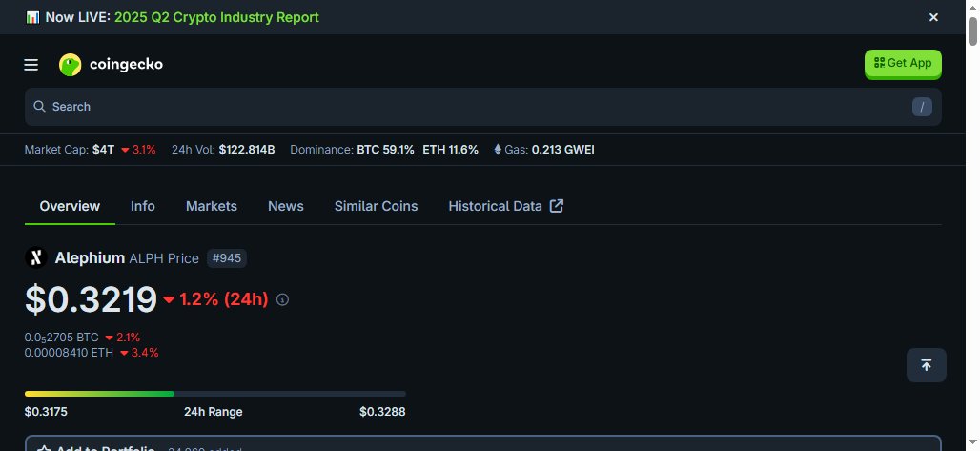Click the coingecko wordmark text

(x=126, y=65)
